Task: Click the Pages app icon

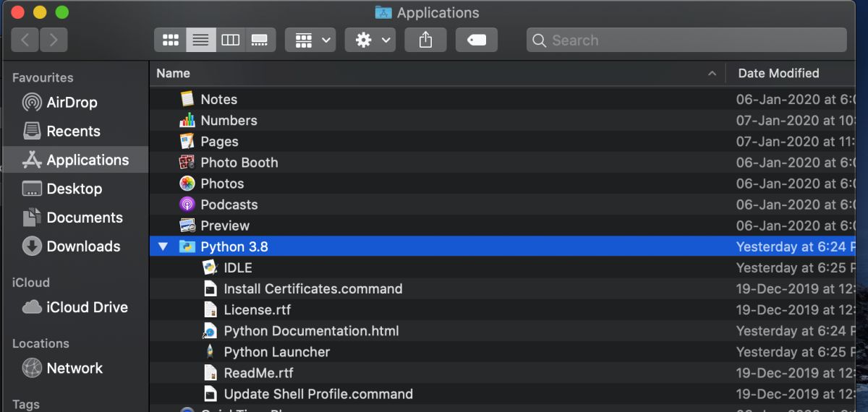Action: (x=187, y=141)
